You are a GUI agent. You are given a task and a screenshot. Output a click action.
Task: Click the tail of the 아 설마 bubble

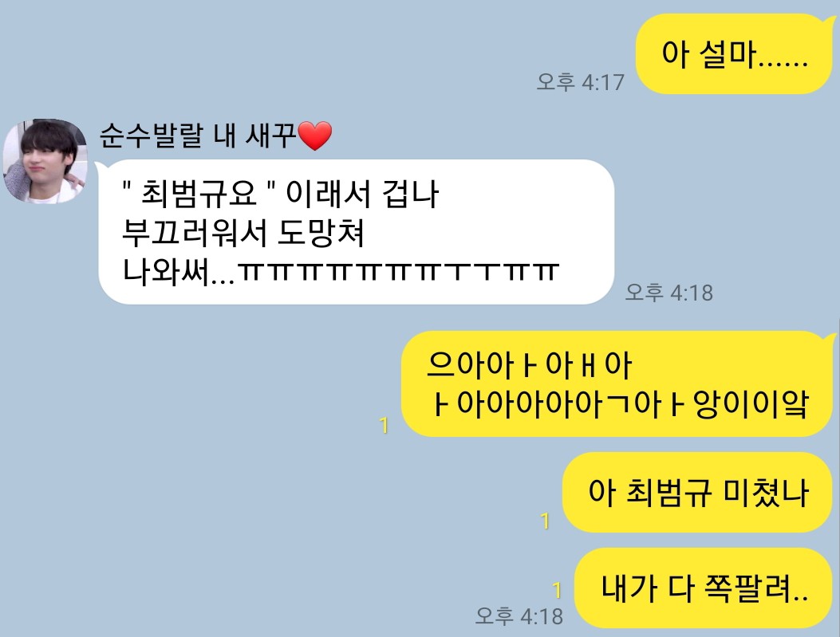click(x=830, y=22)
